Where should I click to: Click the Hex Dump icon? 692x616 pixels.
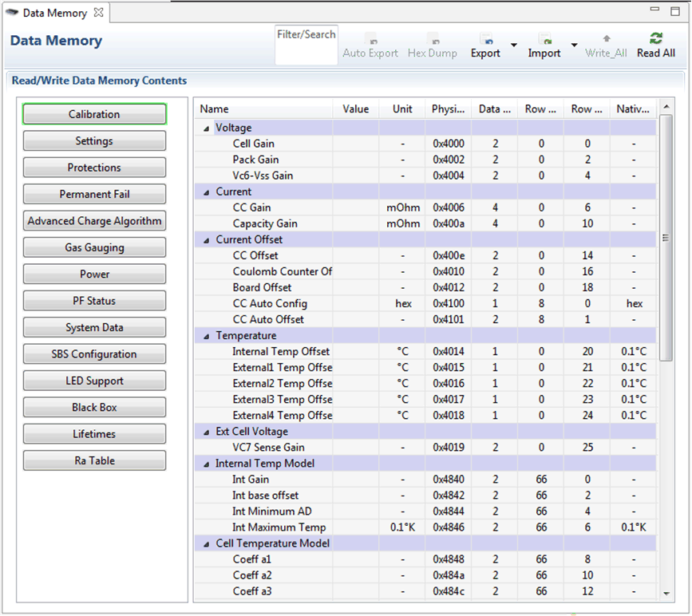432,38
